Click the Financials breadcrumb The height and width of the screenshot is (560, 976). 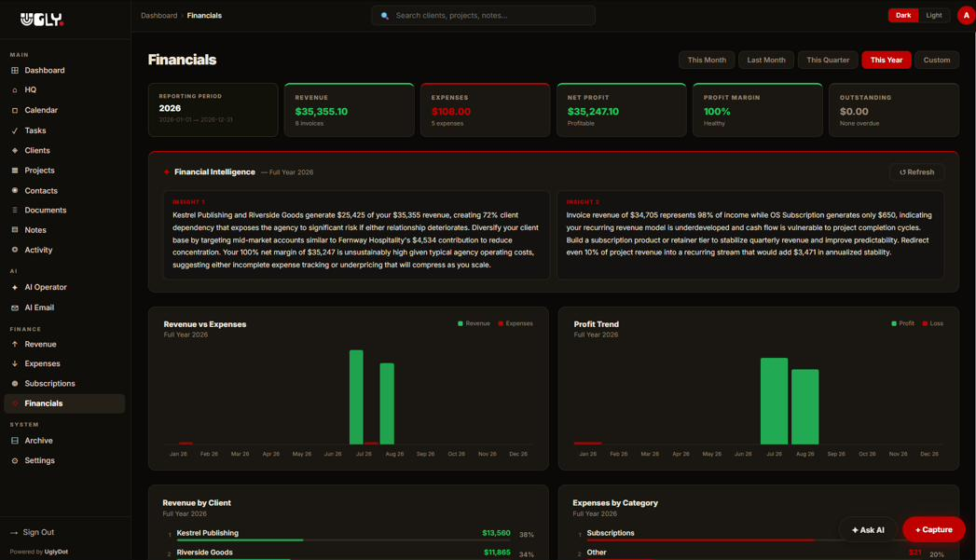click(x=204, y=16)
